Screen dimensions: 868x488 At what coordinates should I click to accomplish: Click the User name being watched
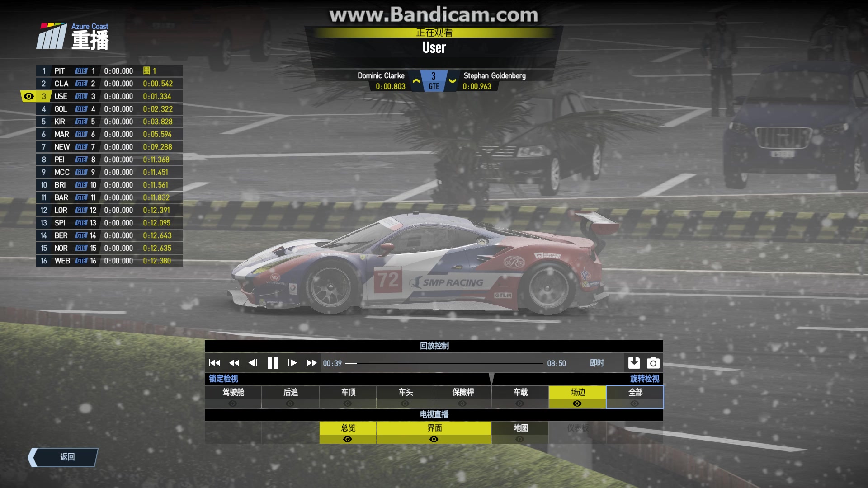(x=434, y=47)
